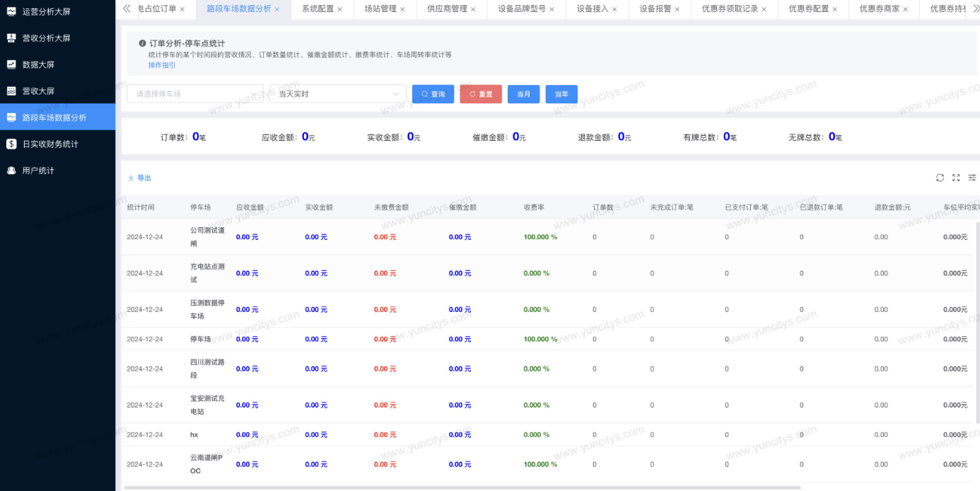Click the hx parking lot row name
980x491 pixels.
[194, 434]
